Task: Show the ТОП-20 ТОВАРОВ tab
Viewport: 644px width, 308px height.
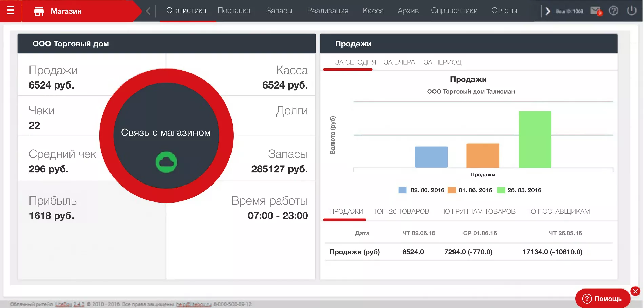Action: pyautogui.click(x=401, y=211)
